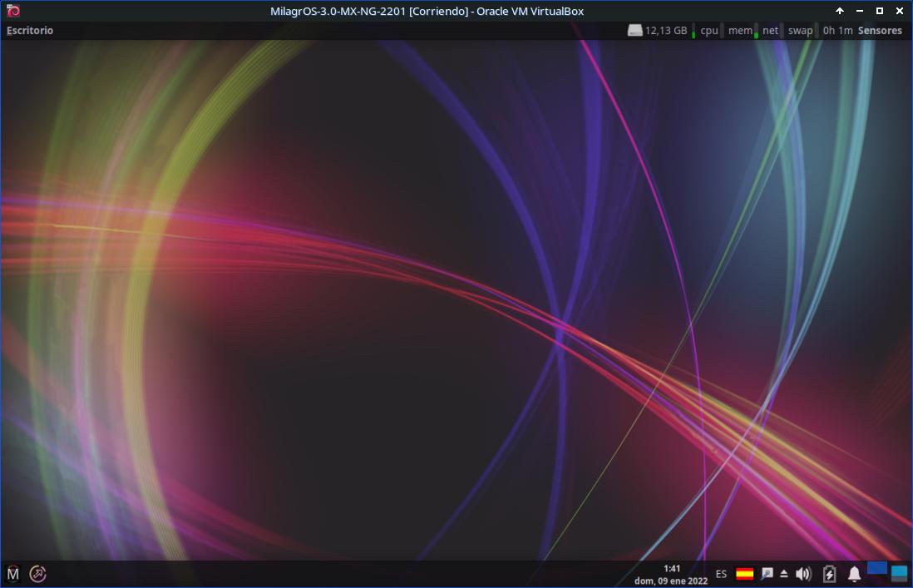Open the volume speaker control
The height and width of the screenshot is (588, 913).
802,574
